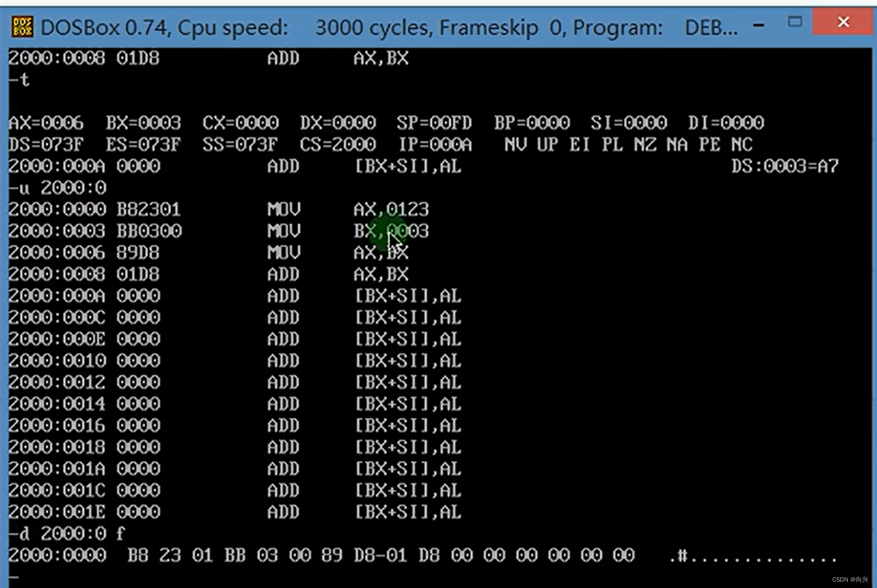The image size is (877, 588).
Task: Click opcode bytes 89D8
Action: tap(138, 253)
